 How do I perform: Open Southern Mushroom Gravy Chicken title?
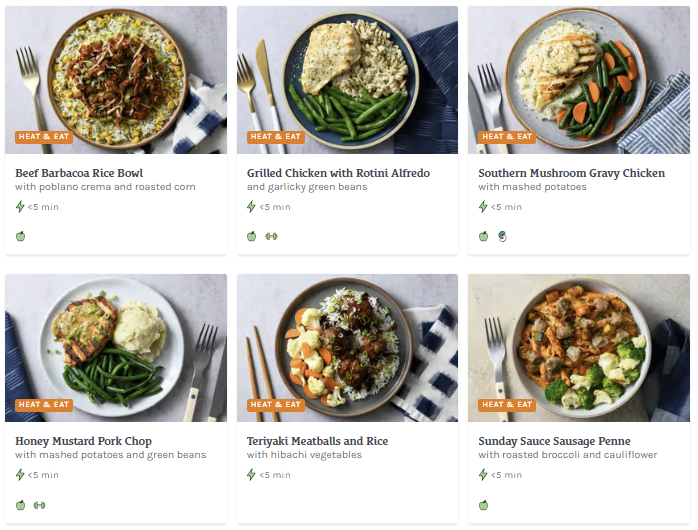click(x=571, y=173)
